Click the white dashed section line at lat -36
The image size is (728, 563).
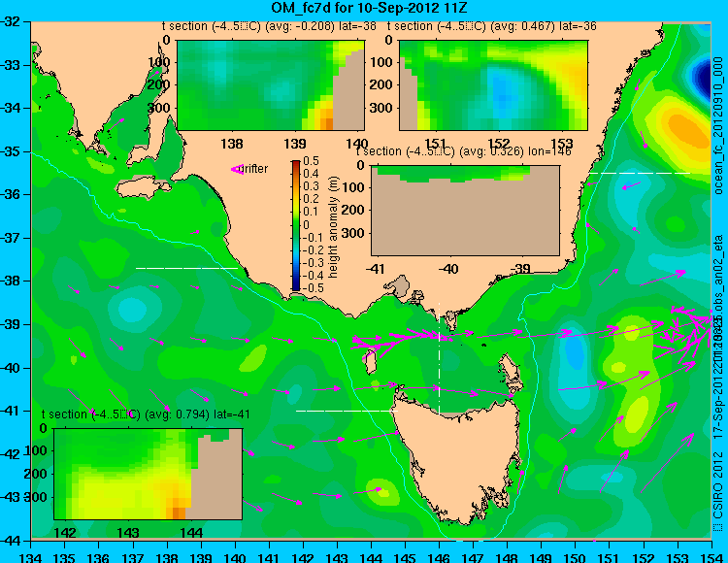point(640,173)
